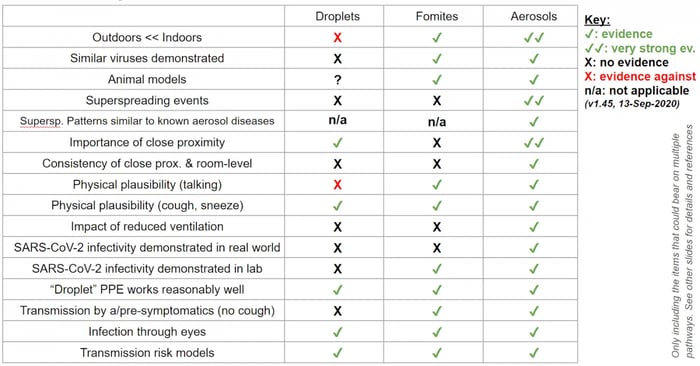Select the Droplets column header
This screenshot has height=366, width=700.
(338, 17)
